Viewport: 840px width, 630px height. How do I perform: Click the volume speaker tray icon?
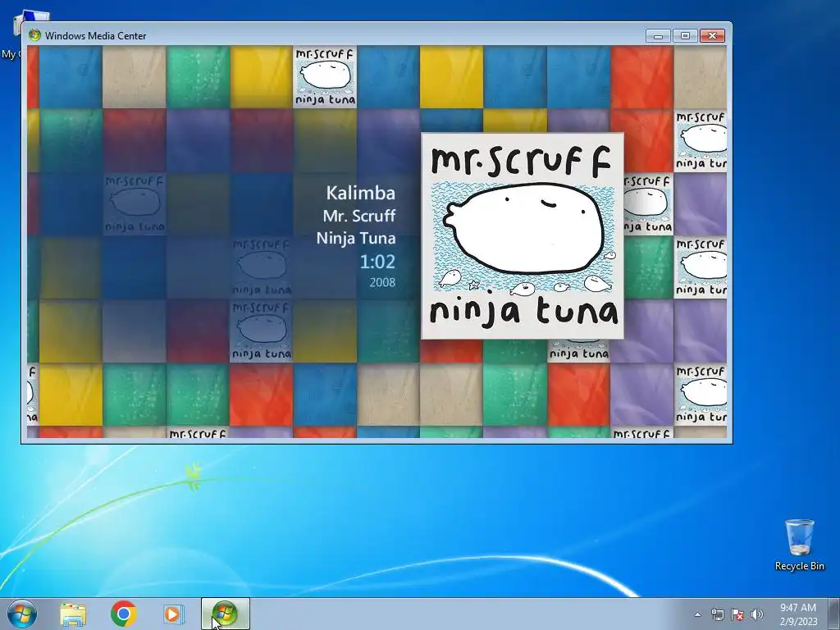coord(757,614)
